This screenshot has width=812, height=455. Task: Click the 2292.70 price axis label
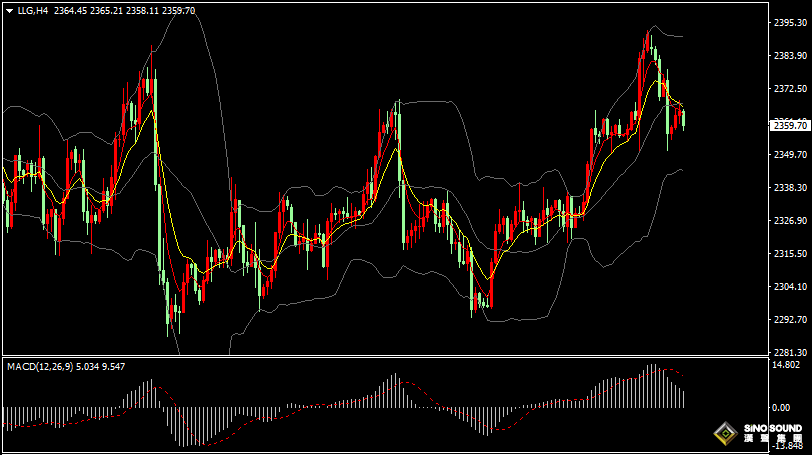click(789, 320)
